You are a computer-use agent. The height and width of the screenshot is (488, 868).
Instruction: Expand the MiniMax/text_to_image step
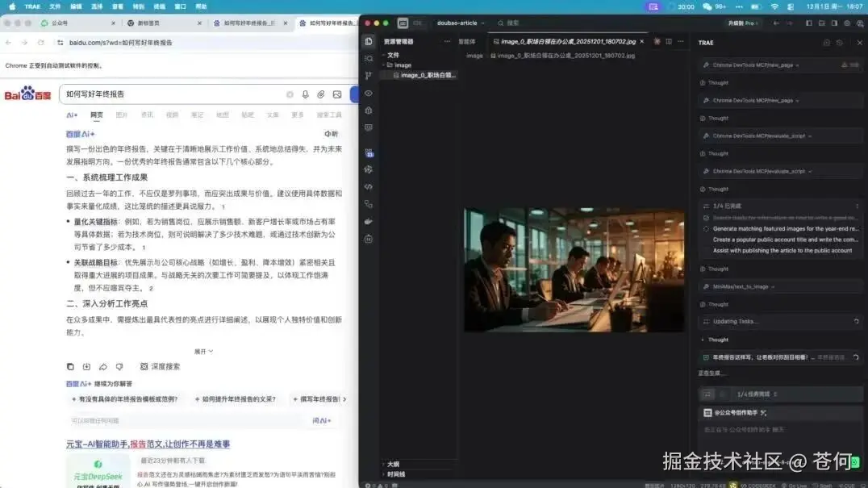[780, 286]
